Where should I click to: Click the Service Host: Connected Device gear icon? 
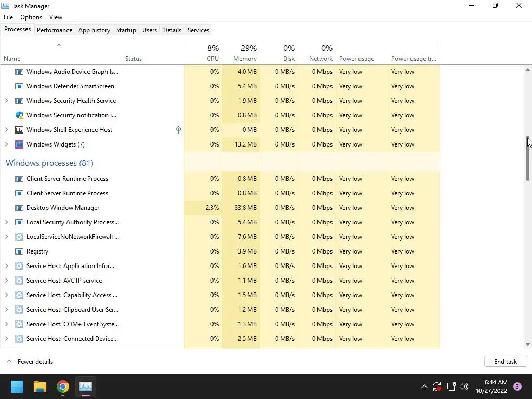pos(19,339)
